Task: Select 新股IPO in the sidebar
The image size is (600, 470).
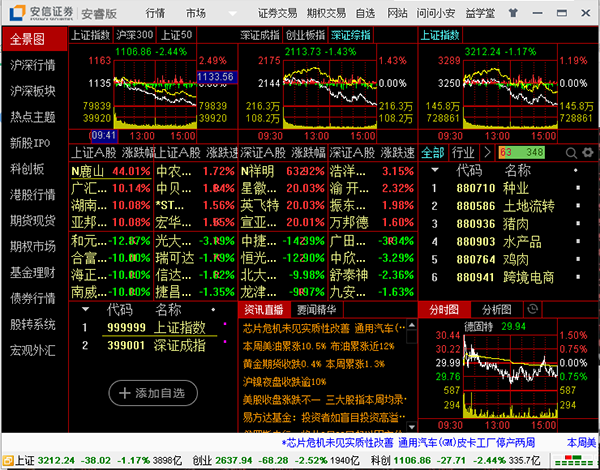Action: click(30, 143)
